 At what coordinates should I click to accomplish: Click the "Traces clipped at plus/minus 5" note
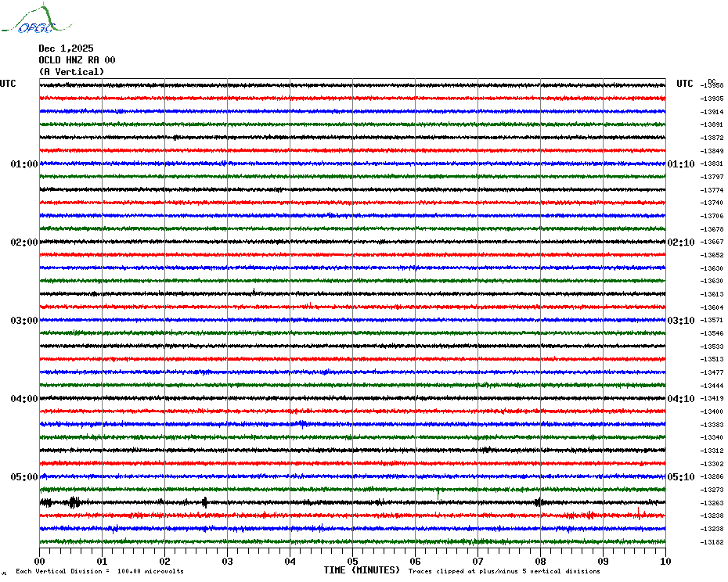(x=504, y=571)
